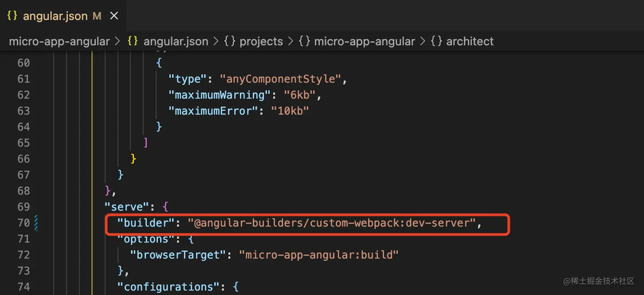The image size is (644, 295).
Task: Open the micro-app-angular folder breadcrumb
Action: pos(59,41)
